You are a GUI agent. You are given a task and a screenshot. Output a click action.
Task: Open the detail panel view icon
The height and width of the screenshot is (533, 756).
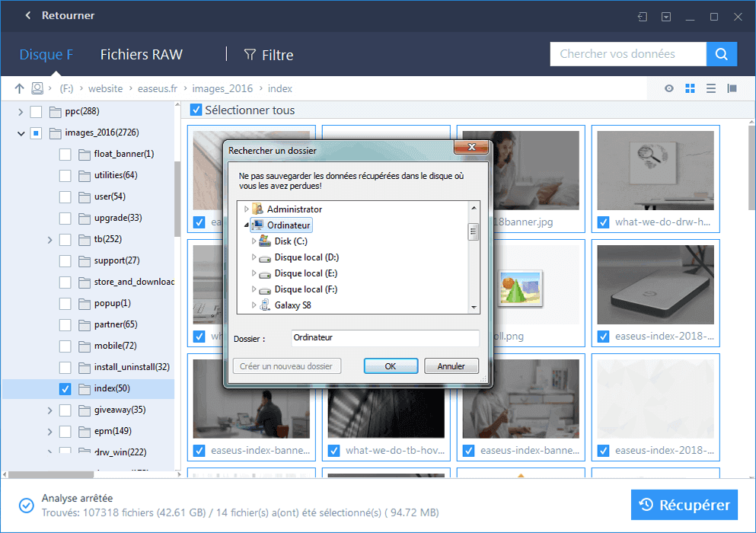coord(732,88)
